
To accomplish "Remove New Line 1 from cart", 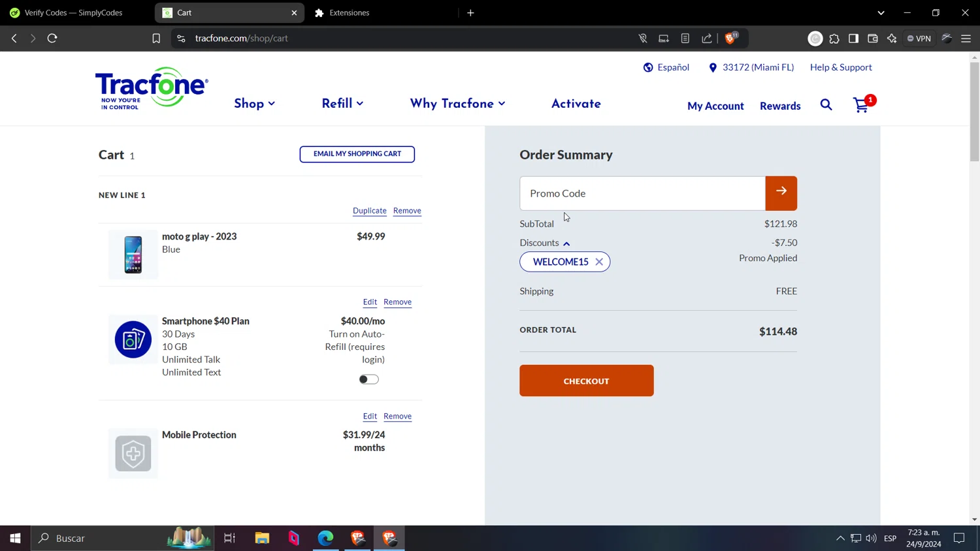I will coord(407,211).
